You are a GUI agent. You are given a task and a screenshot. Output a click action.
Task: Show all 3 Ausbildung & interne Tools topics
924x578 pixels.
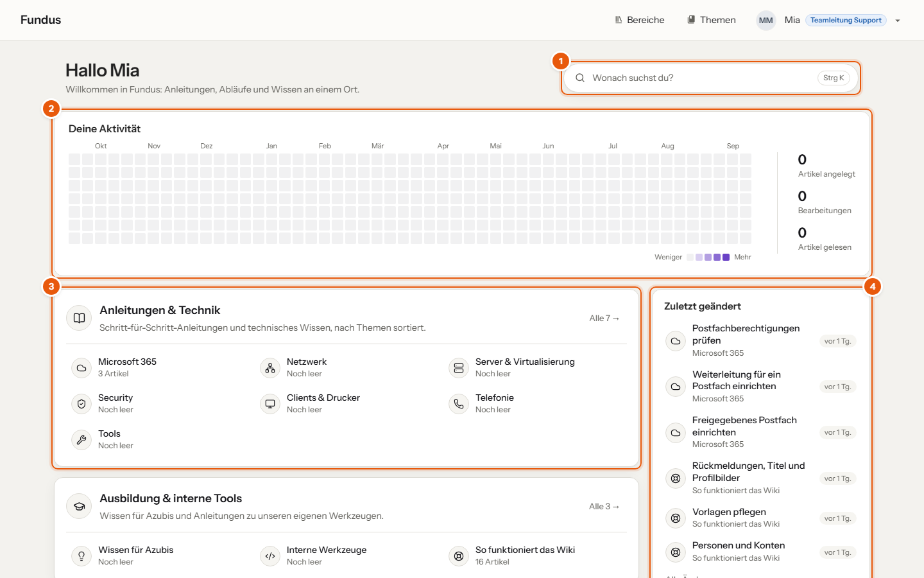[x=604, y=507]
